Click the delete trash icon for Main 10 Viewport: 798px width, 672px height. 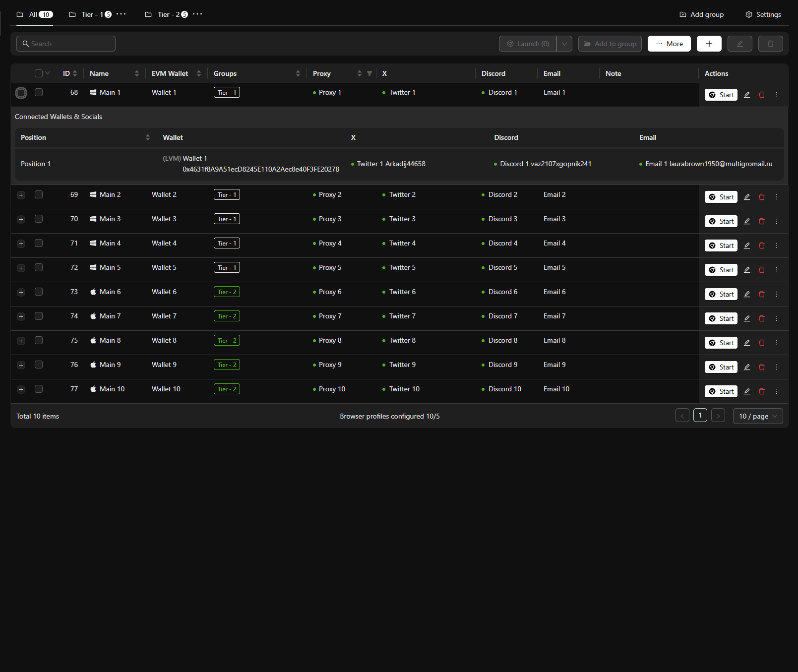762,391
